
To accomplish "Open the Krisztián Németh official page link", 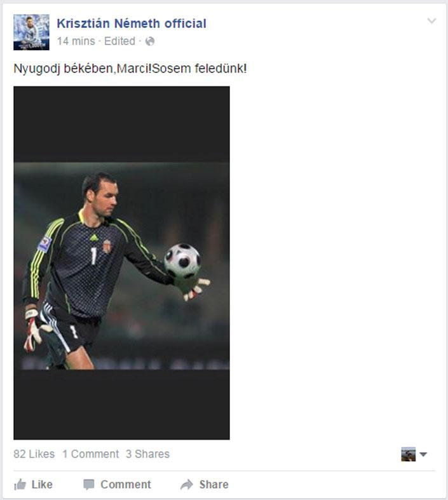I will coord(132,24).
